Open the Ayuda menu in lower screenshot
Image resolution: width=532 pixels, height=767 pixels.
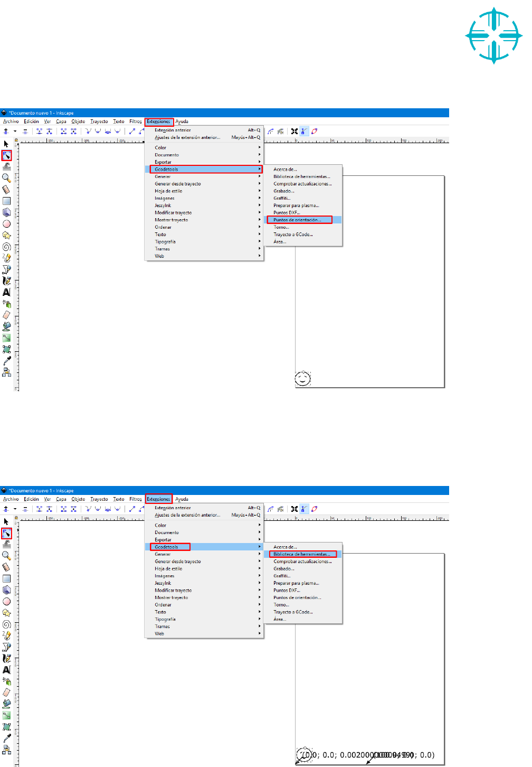[182, 499]
